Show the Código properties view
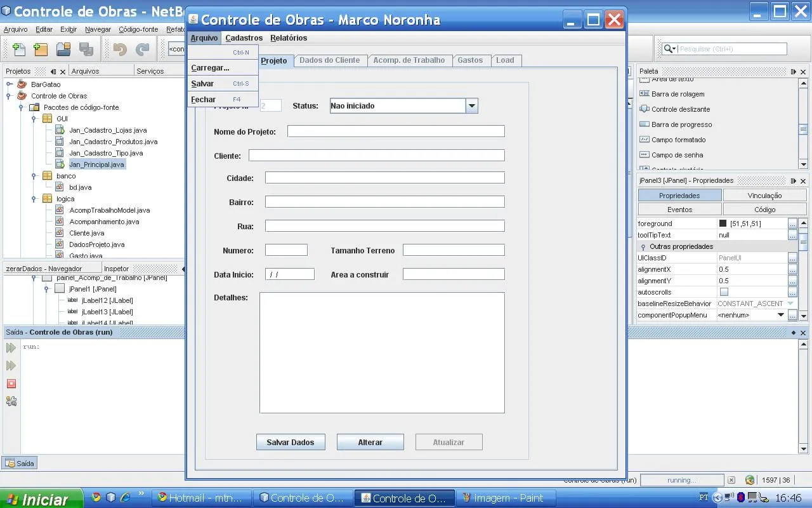This screenshot has width=812, height=508. [765, 210]
